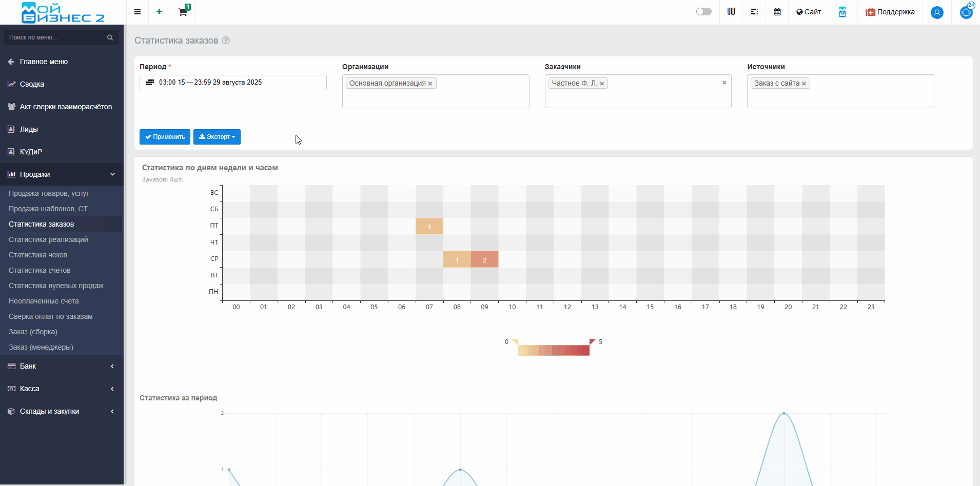This screenshot has height=486, width=980.
Task: Open Статистика чеков in sidebar
Action: tap(38, 255)
